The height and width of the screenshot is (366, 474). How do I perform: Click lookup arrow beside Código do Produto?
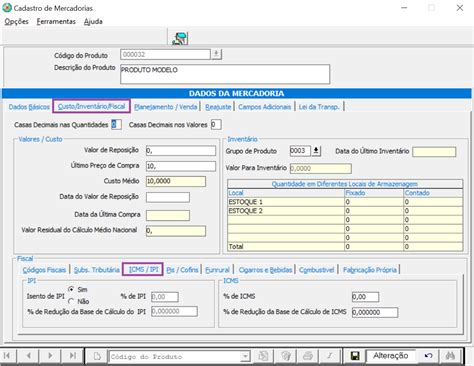(x=216, y=54)
